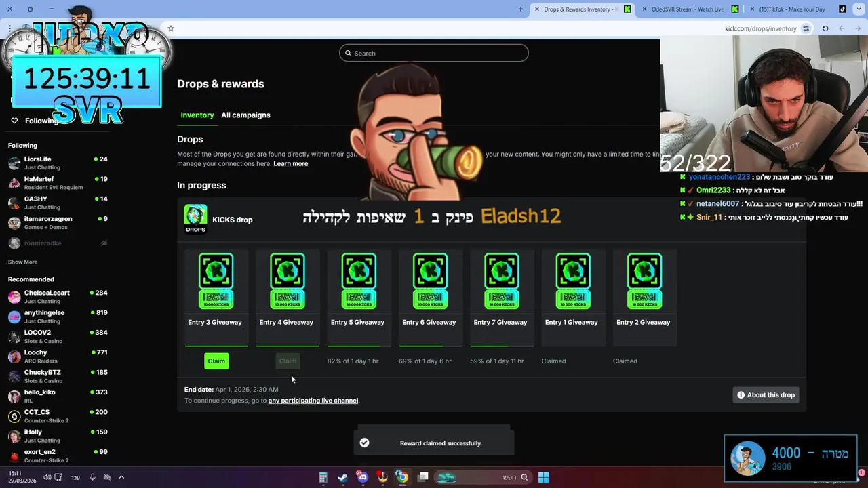Switch to the All campaigns tab
Screen dimensions: 868x488
pos(245,115)
